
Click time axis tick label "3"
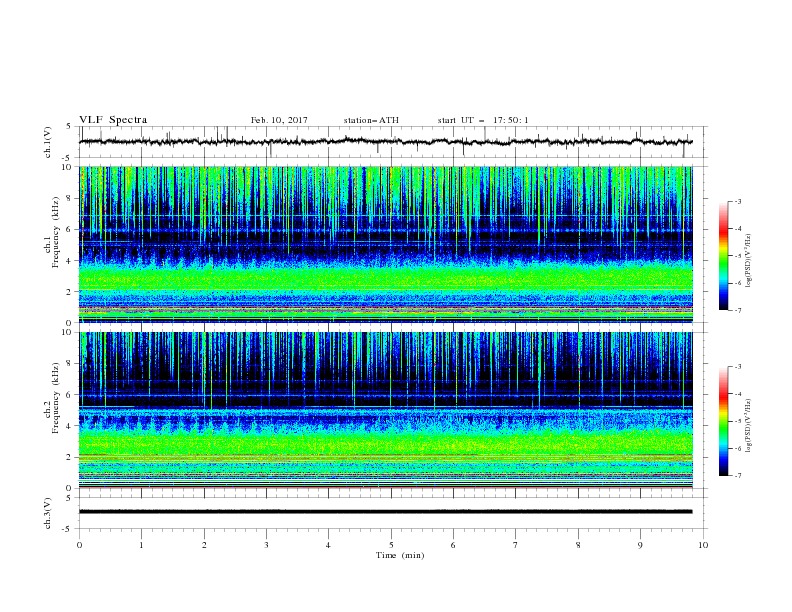[266, 545]
